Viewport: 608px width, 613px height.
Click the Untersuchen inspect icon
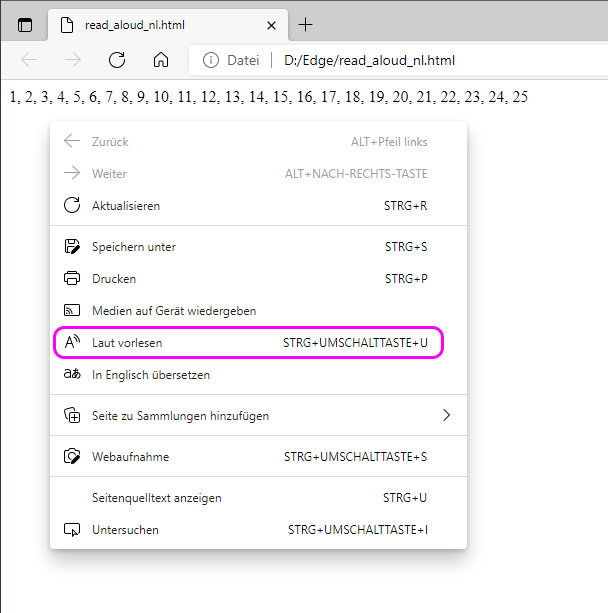pos(72,530)
